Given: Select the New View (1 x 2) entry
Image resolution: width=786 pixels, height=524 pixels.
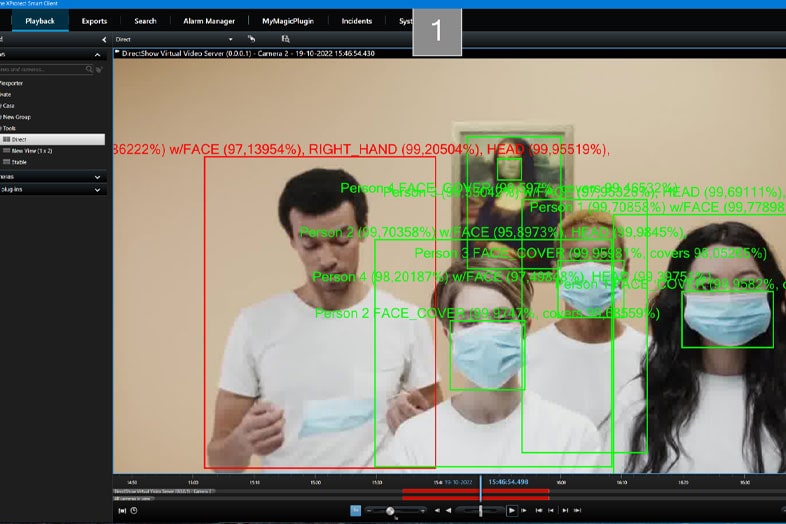Looking at the screenshot, I should pos(32,150).
